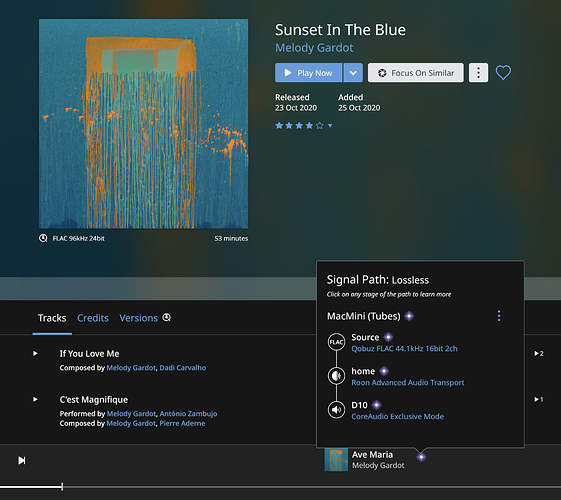Click the playback progress bar handle
This screenshot has height=500, width=561.
pos(62,486)
